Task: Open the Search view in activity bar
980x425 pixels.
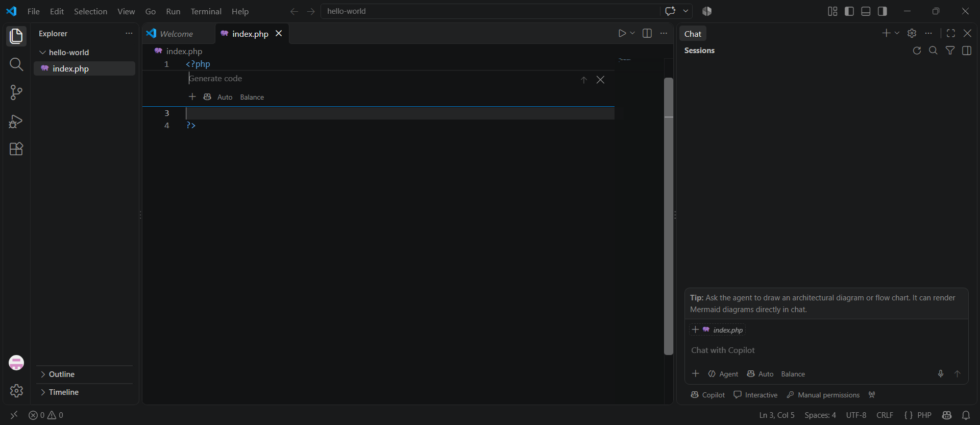Action: [x=16, y=64]
